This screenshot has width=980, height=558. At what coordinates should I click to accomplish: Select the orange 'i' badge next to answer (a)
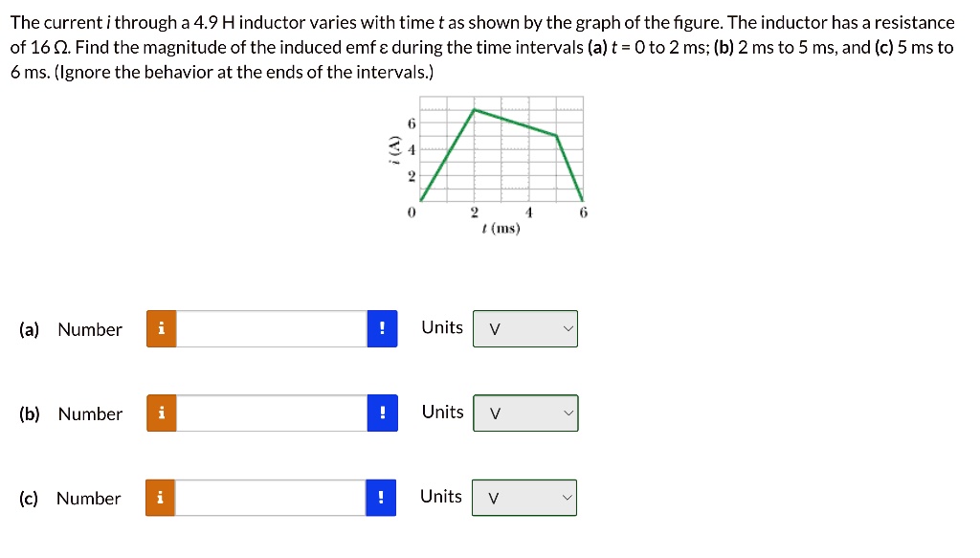point(161,328)
